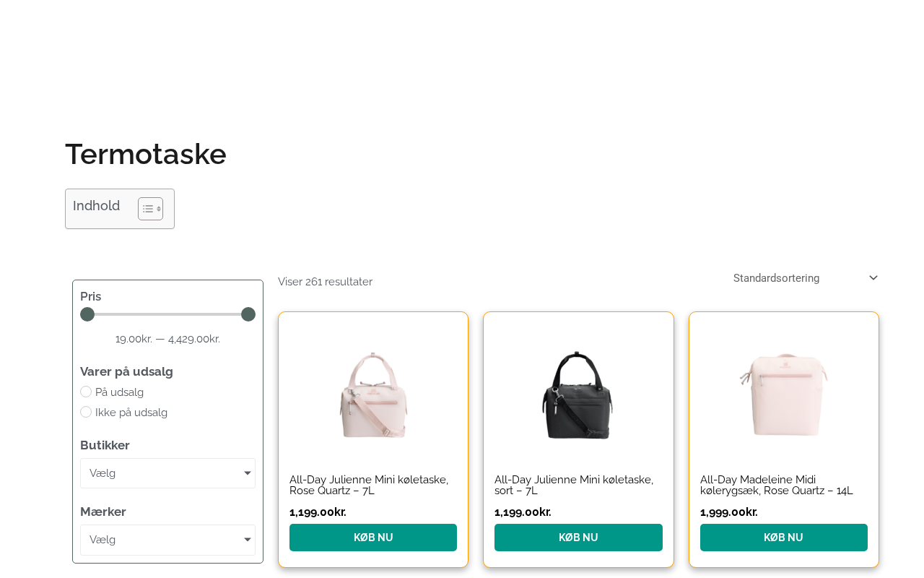The image size is (924, 578).
Task: Open the Mærker dropdown
Action: pyautogui.click(x=167, y=540)
